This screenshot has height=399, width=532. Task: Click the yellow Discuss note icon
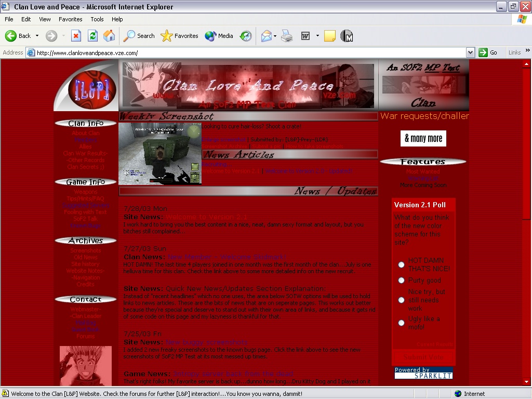pos(330,36)
